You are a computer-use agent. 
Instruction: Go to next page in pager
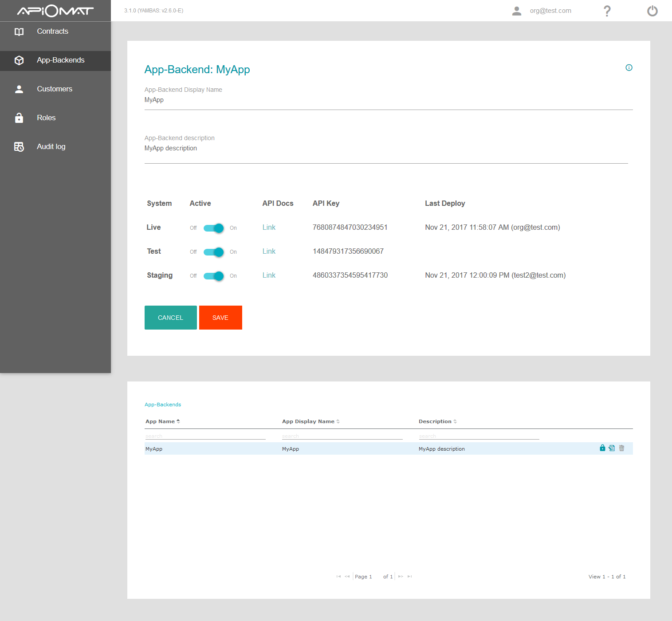point(401,577)
